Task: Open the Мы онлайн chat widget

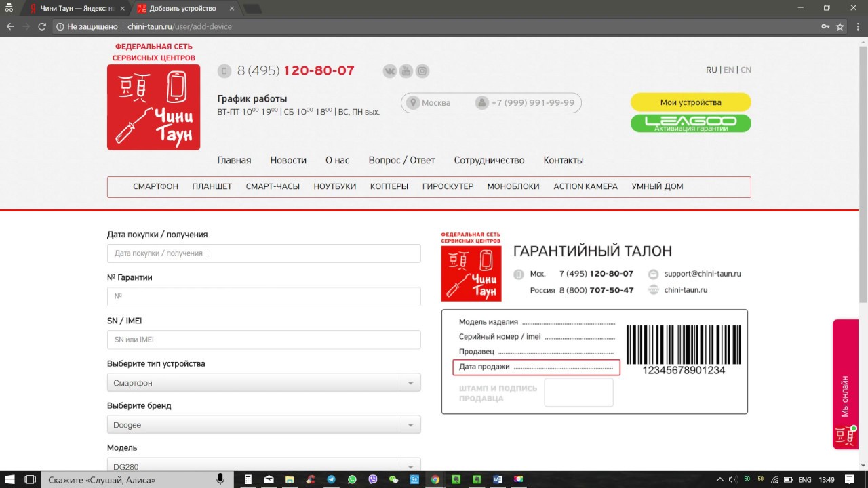Action: point(845,384)
